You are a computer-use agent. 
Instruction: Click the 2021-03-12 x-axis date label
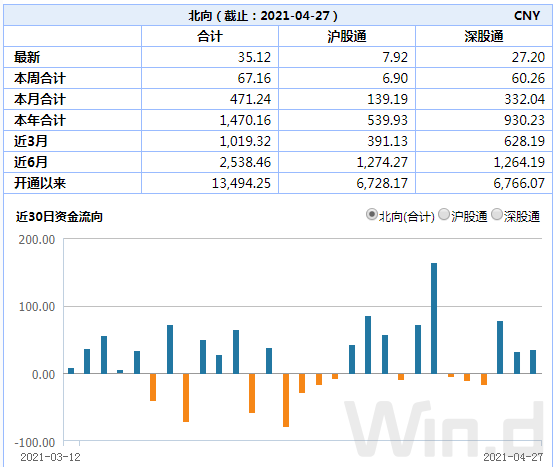(x=50, y=457)
